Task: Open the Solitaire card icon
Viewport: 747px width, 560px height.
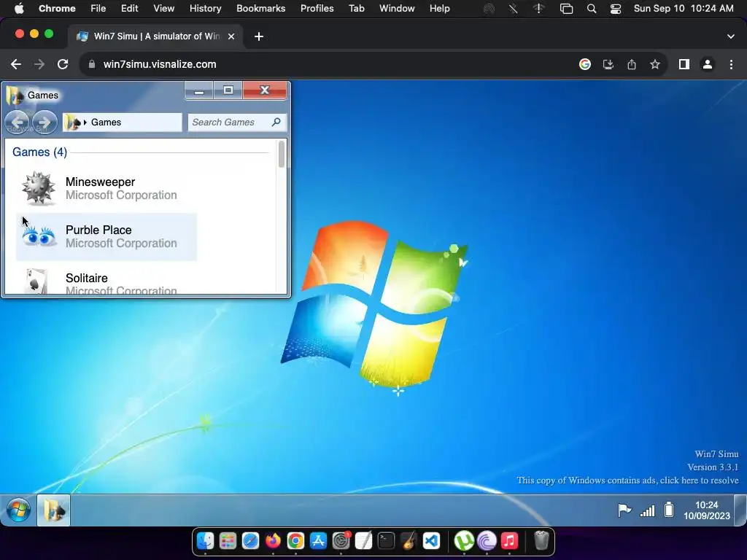Action: pyautogui.click(x=36, y=281)
